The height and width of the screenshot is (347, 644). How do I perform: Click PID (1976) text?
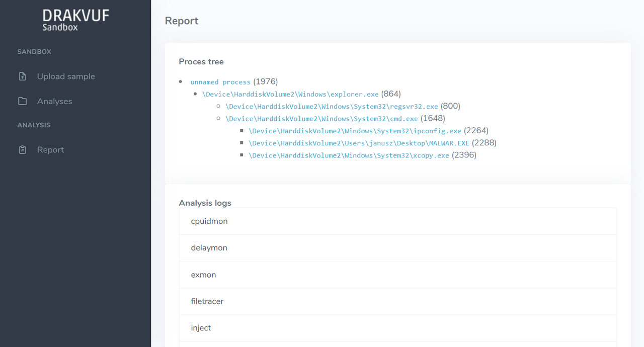265,81
